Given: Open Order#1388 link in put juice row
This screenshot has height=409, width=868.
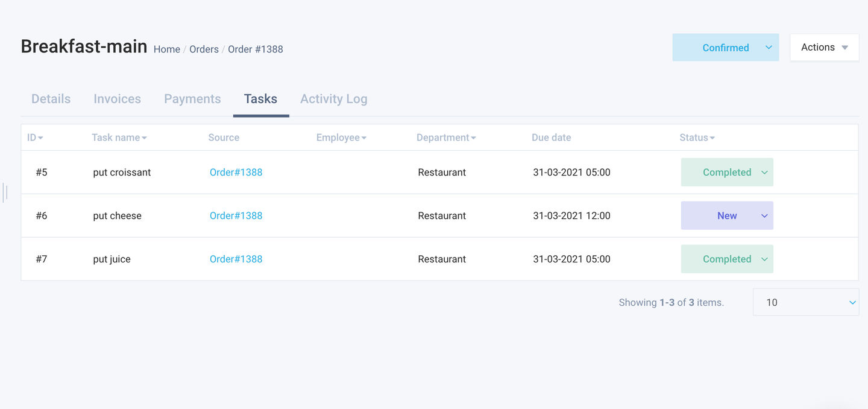Looking at the screenshot, I should click(x=236, y=259).
